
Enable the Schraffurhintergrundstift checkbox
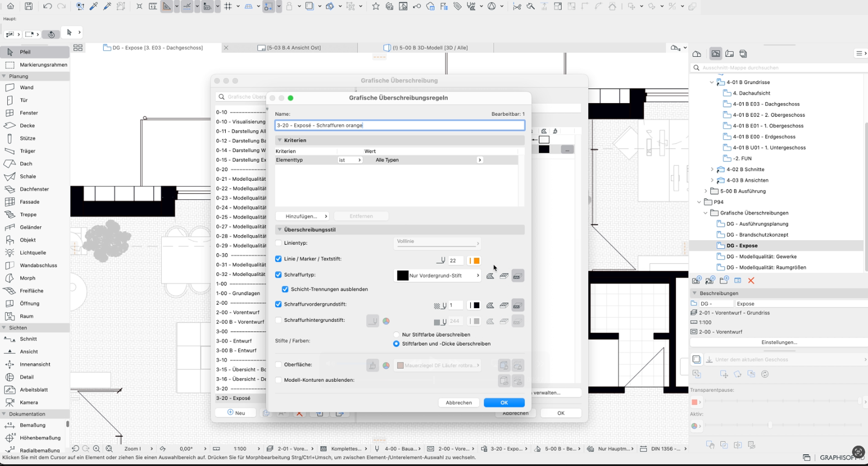[x=278, y=320]
